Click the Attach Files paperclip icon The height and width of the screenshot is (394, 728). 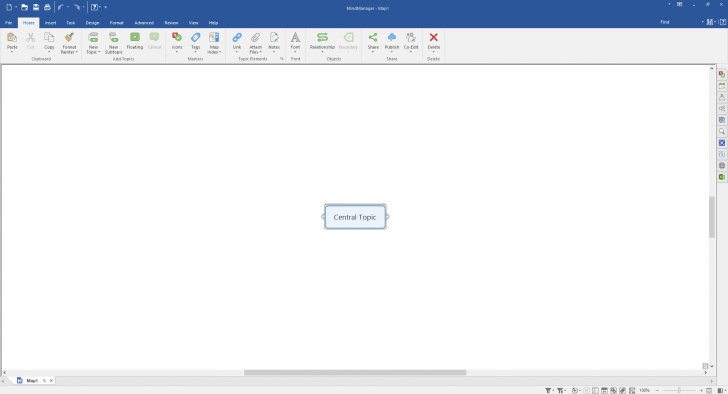point(255,37)
